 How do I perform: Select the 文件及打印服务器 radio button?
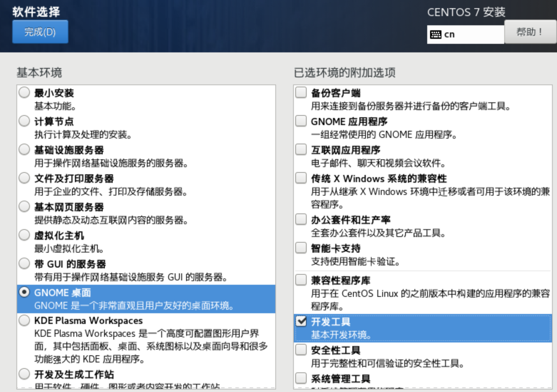24,178
